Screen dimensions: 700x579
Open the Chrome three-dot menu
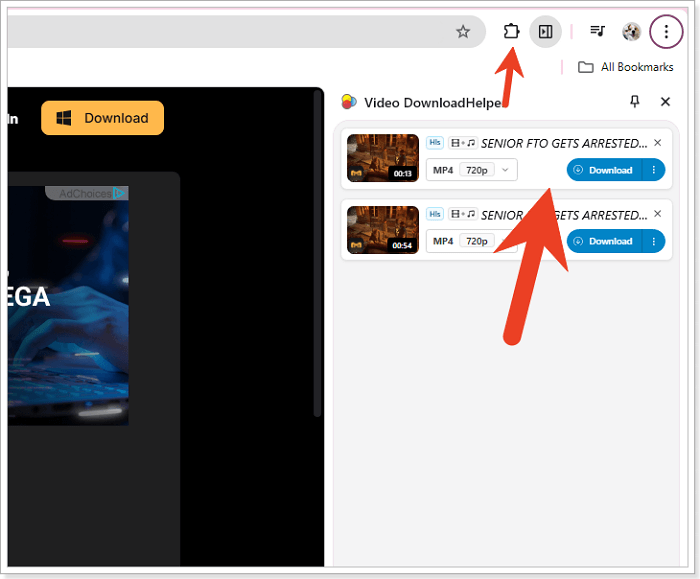666,32
